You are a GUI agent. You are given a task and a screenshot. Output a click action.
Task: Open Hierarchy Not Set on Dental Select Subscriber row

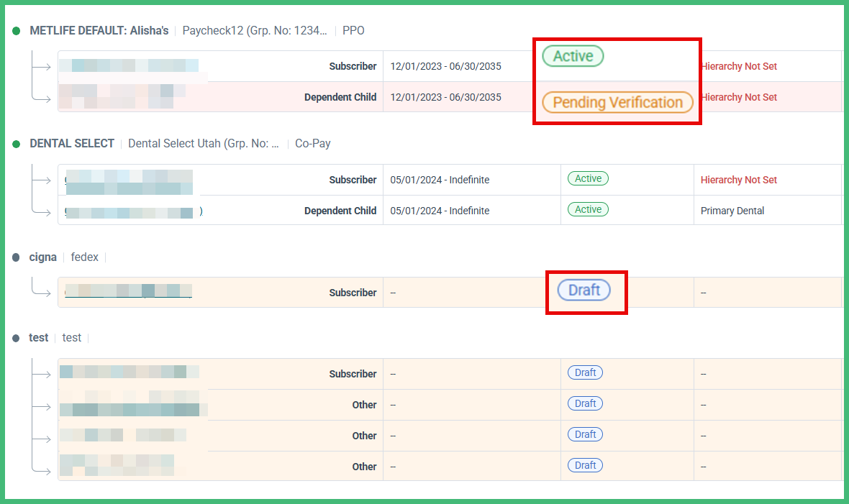click(739, 180)
